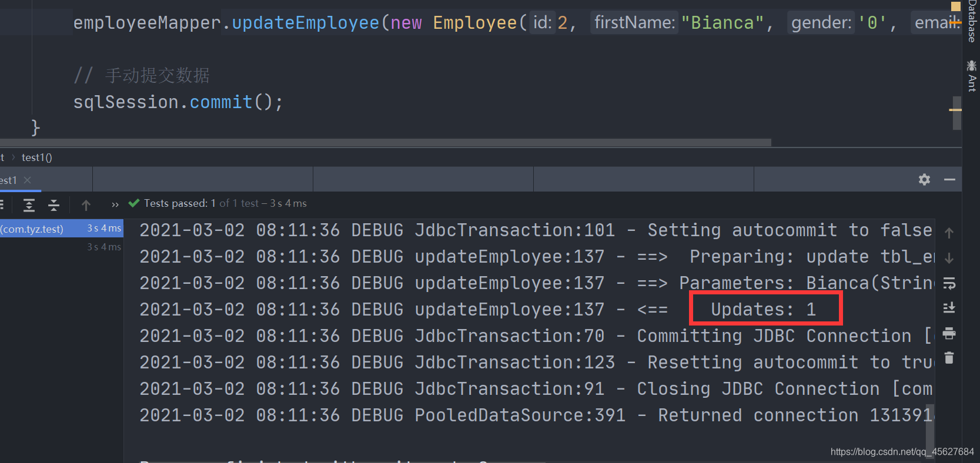980x463 pixels.
Task: Click sqlSession.commit() statement in editor
Action: tap(178, 102)
